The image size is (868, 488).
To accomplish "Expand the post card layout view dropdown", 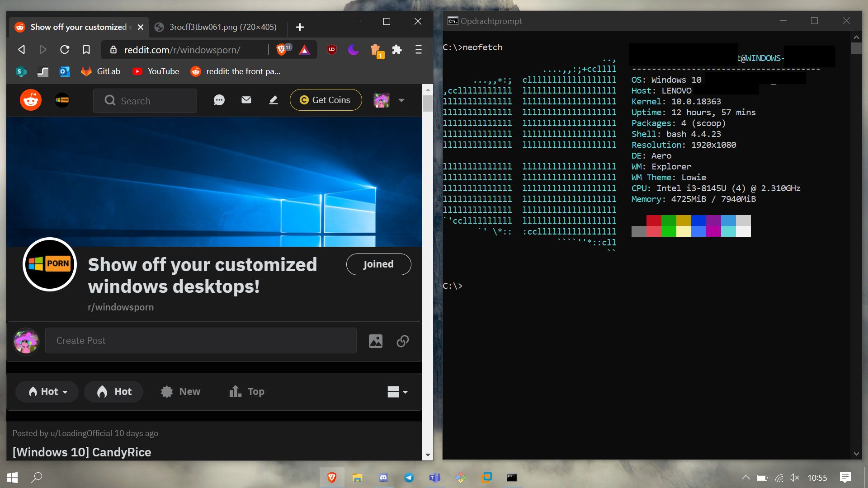I will click(396, 391).
